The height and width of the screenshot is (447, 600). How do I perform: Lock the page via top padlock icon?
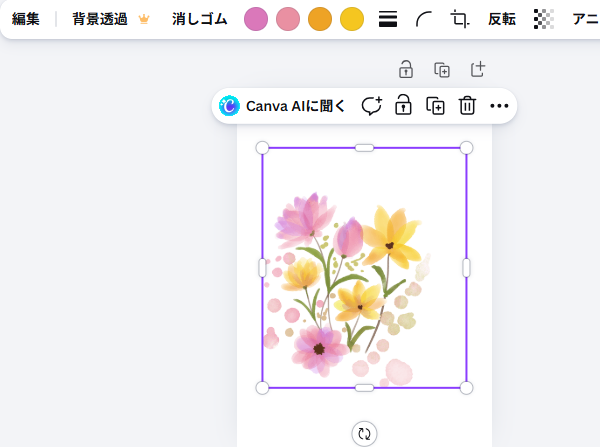pyautogui.click(x=406, y=69)
